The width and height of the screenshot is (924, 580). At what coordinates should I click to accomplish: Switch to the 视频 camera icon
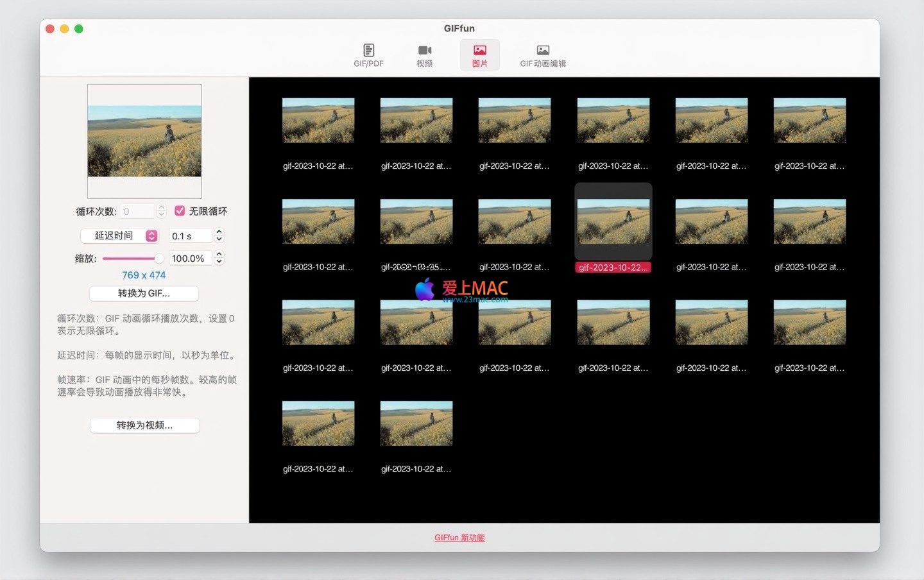click(424, 51)
